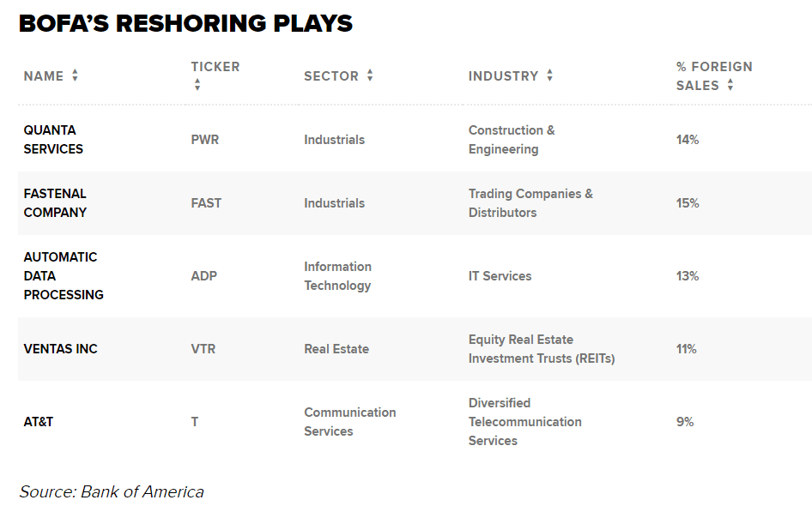Screen dimensions: 812x518
Task: Select the Quanta Services company name
Action: tap(53, 140)
